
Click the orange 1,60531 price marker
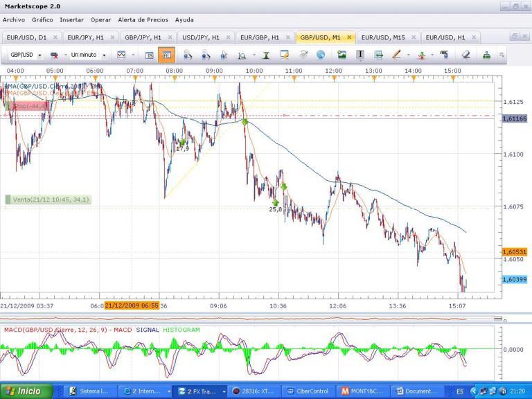(x=515, y=251)
